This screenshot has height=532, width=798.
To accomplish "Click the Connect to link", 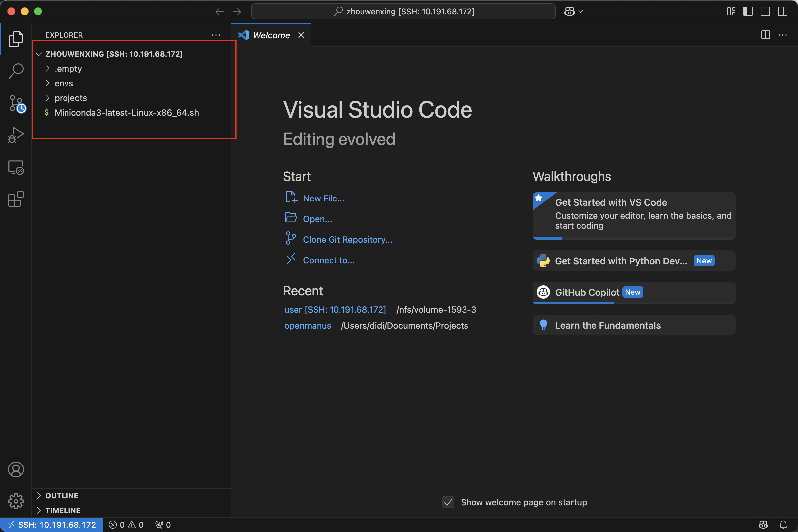I will [329, 260].
